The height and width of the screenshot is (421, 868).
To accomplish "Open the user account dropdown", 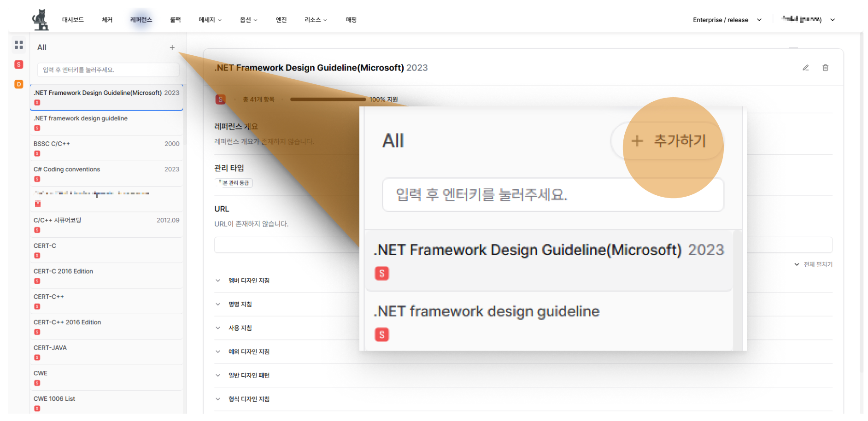I will point(809,20).
